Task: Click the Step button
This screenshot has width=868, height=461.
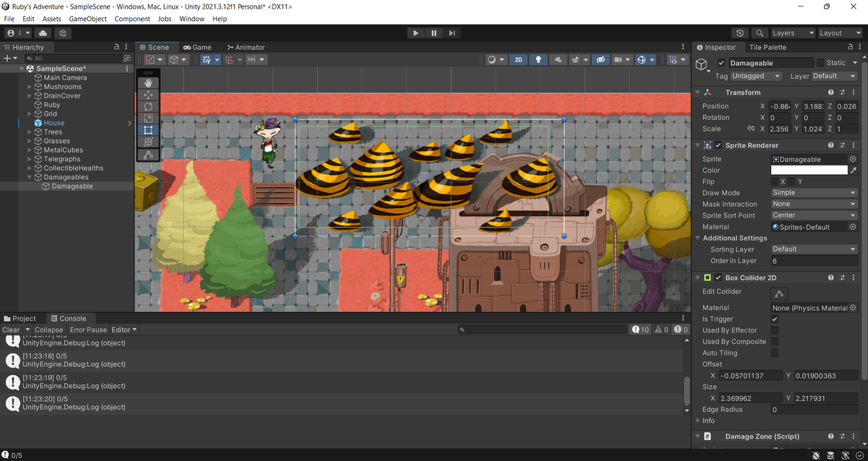Action: pos(452,33)
